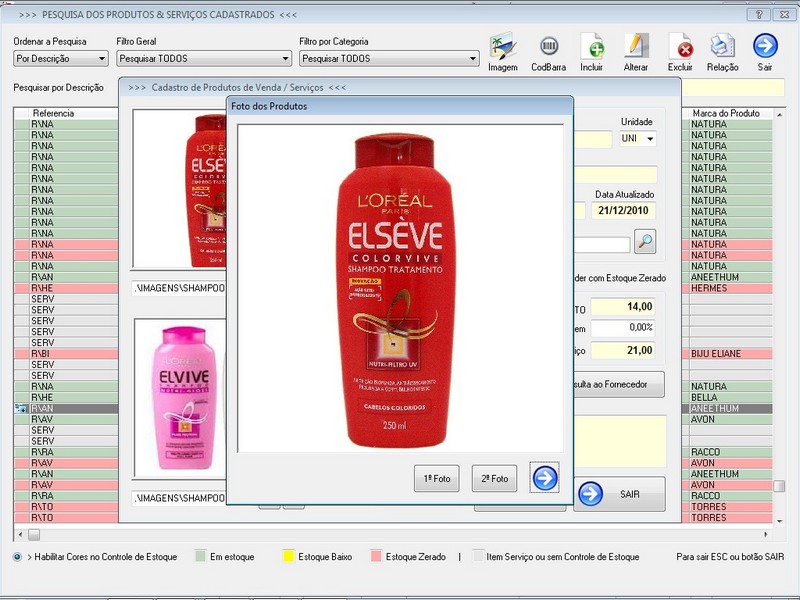
Task: Expand the Unidade UNI dropdown
Action: click(x=650, y=138)
